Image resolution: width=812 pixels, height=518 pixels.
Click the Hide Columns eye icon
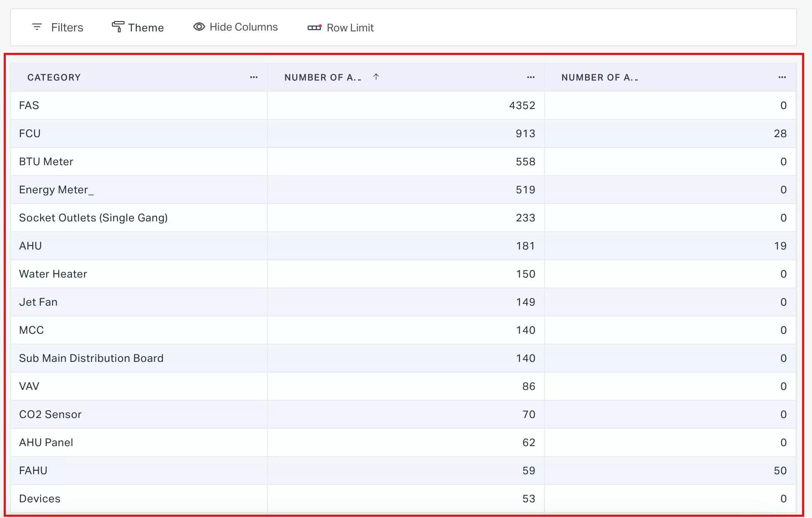click(199, 27)
